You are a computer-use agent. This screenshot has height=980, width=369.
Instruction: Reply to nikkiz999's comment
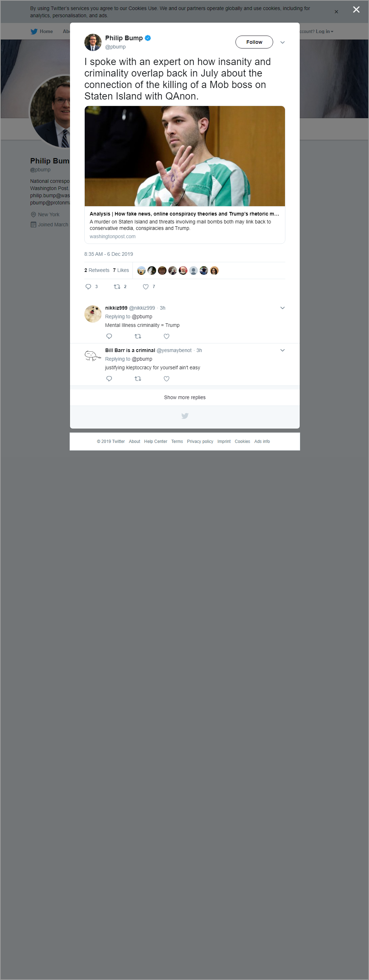point(109,336)
